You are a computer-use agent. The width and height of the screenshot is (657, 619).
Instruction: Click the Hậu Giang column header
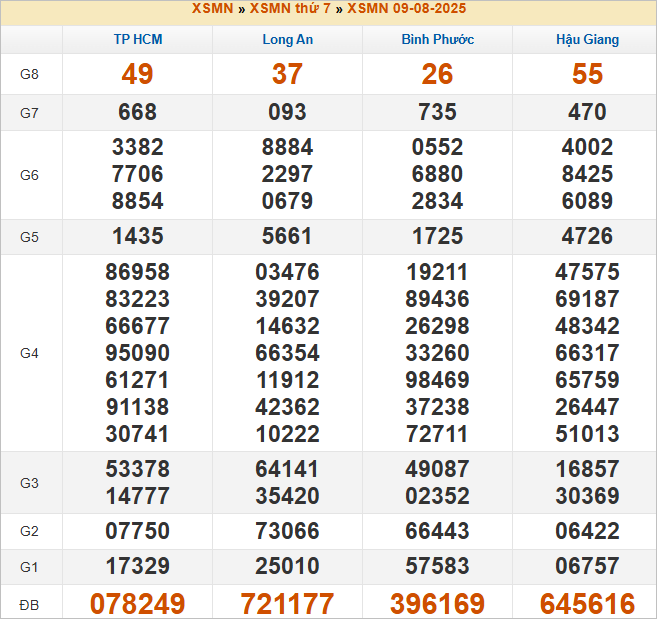click(x=587, y=40)
